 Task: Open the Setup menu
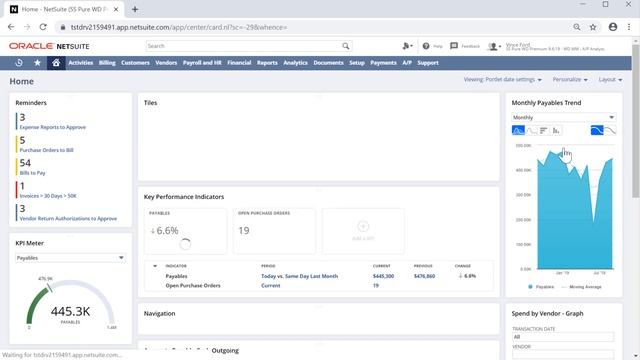357,63
